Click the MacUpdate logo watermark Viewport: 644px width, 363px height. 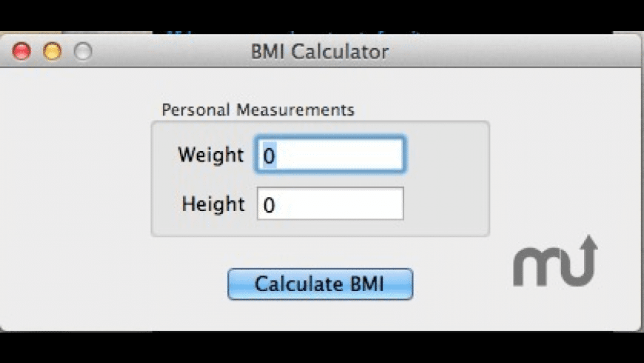(x=555, y=261)
